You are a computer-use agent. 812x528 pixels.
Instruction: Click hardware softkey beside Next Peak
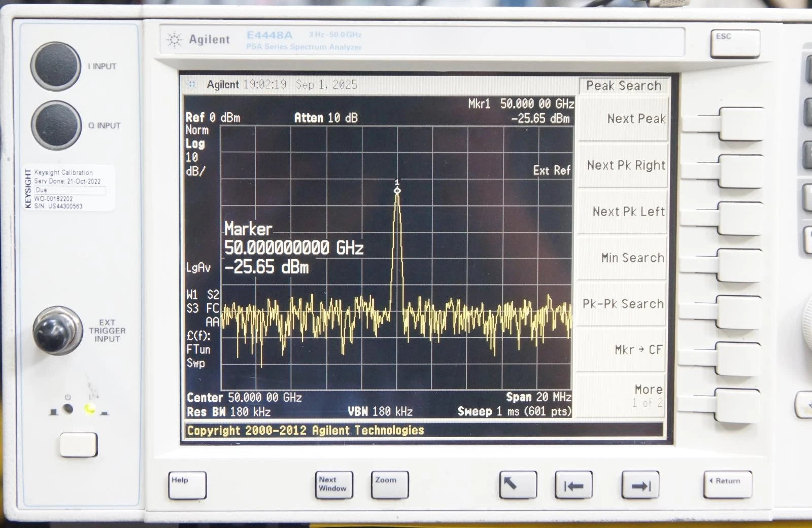coord(741,124)
